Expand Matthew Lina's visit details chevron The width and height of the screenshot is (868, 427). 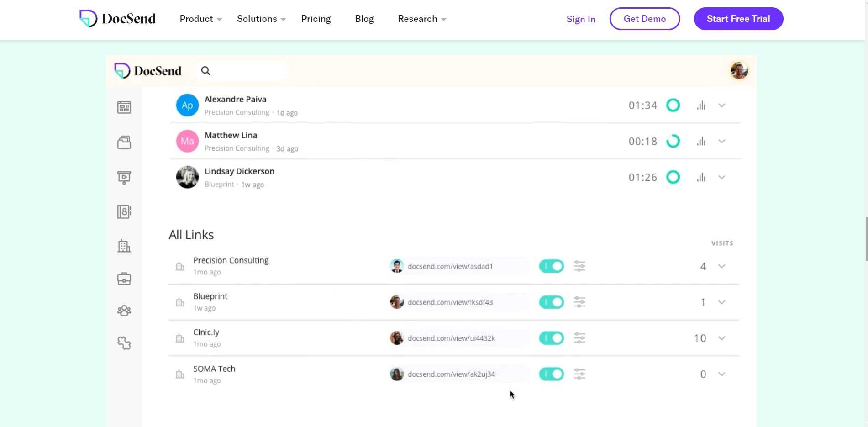click(x=721, y=142)
